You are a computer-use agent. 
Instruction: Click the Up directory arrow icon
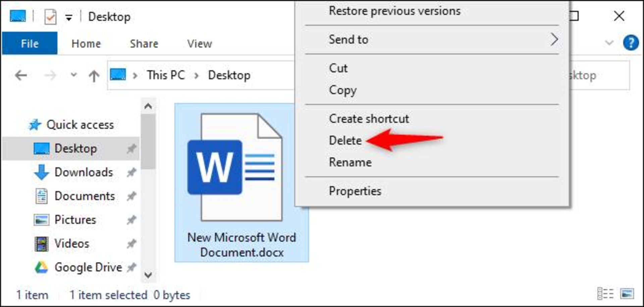point(94,76)
